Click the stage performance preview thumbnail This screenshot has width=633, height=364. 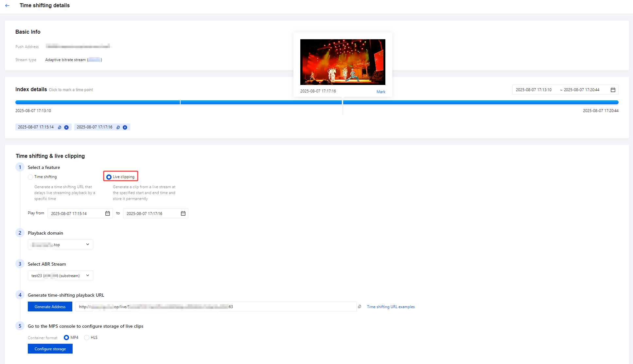(343, 62)
